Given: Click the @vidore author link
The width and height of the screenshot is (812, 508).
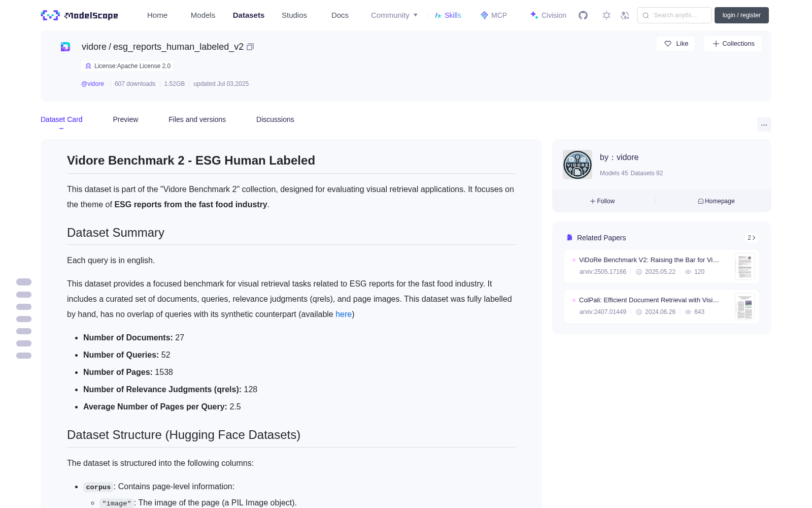Looking at the screenshot, I should [92, 84].
